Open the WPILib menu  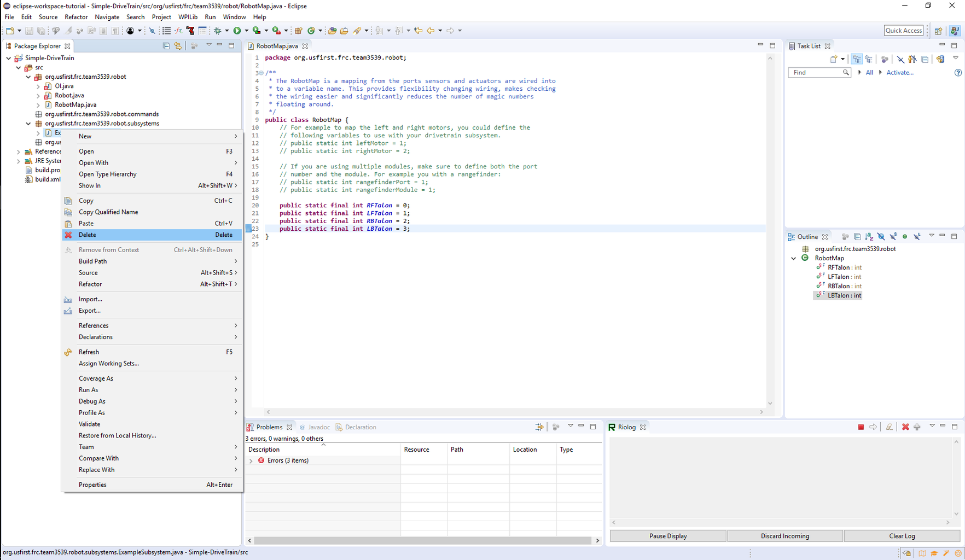188,17
